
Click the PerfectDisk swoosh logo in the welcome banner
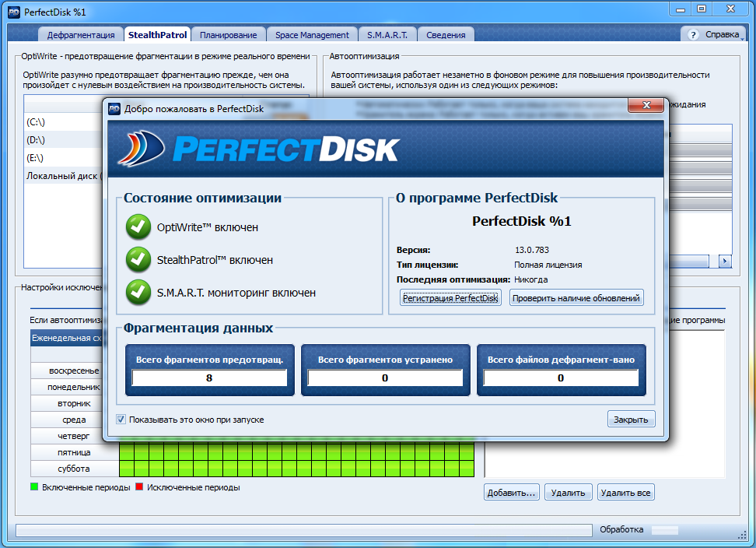coord(141,149)
